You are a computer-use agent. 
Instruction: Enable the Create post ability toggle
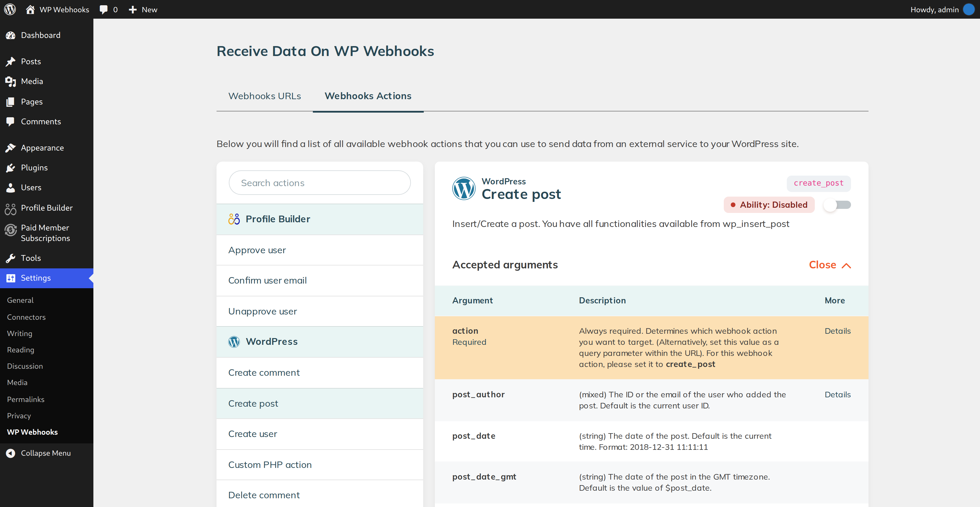[837, 205]
